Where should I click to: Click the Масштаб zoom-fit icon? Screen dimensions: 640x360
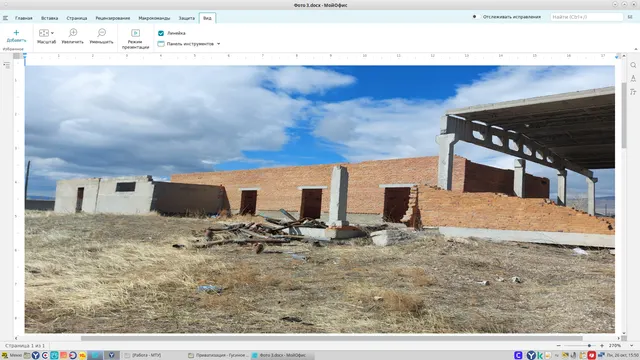click(x=44, y=33)
